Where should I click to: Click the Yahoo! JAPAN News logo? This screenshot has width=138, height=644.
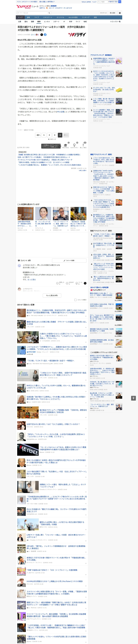coord(27,7)
